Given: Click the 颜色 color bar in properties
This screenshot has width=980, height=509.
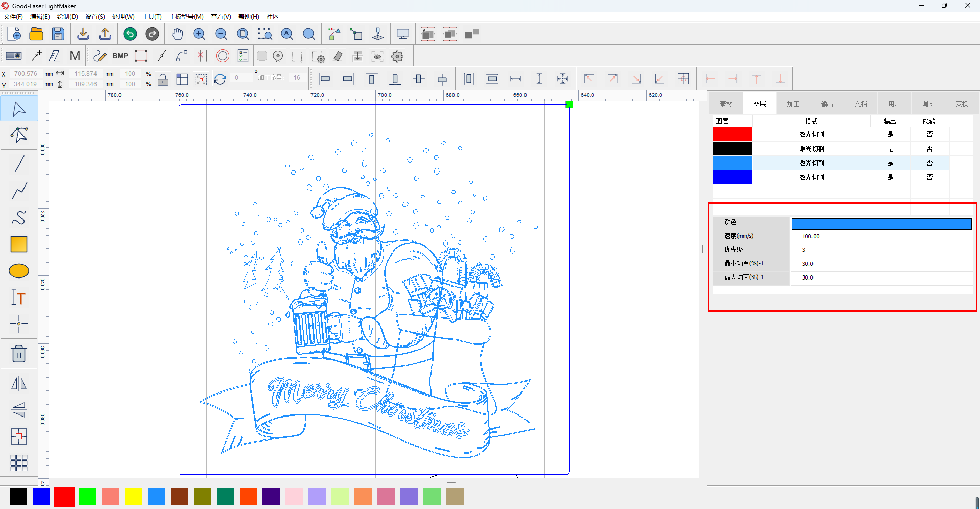Looking at the screenshot, I should 881,223.
